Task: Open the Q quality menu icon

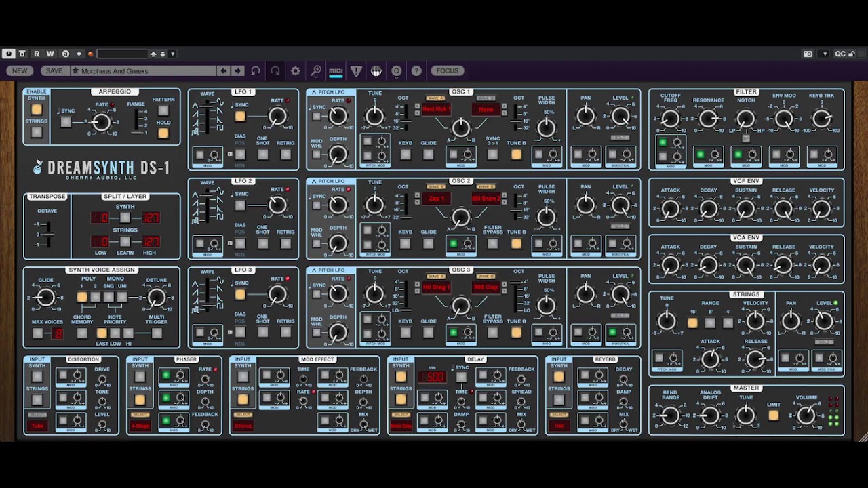Action: tap(397, 70)
